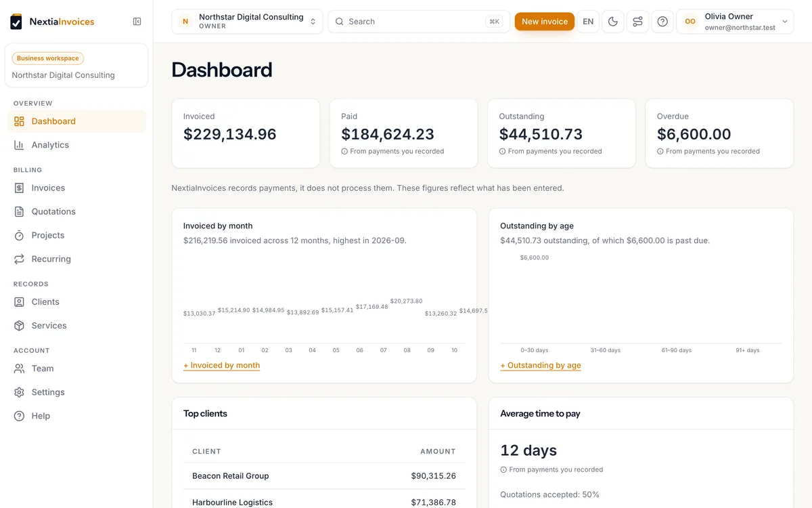Click the $90,315.26 amount cell
The width and height of the screenshot is (812, 508).
[434, 476]
